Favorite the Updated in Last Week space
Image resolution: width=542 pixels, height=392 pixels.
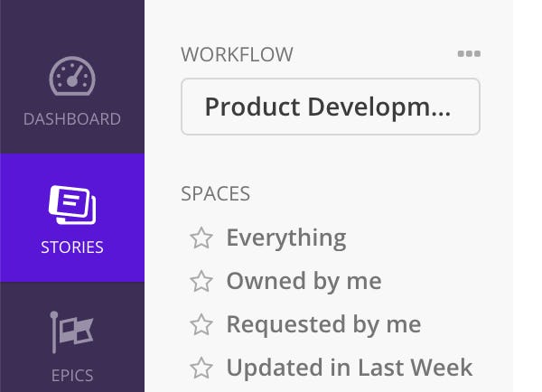pos(201,368)
